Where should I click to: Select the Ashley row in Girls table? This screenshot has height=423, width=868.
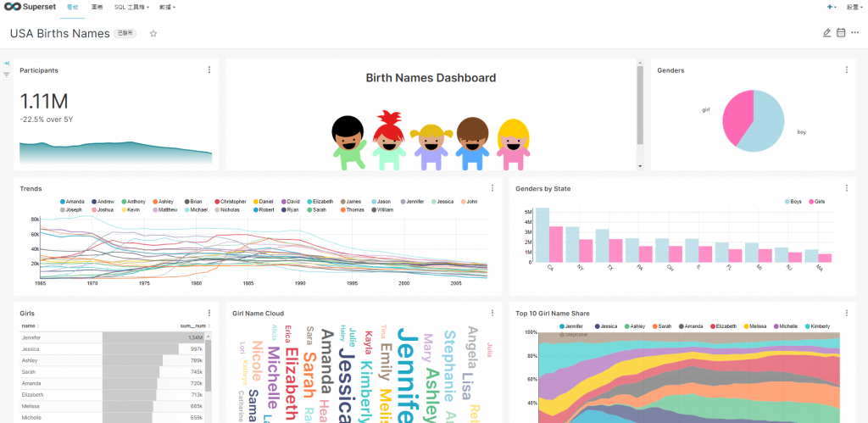(113, 360)
